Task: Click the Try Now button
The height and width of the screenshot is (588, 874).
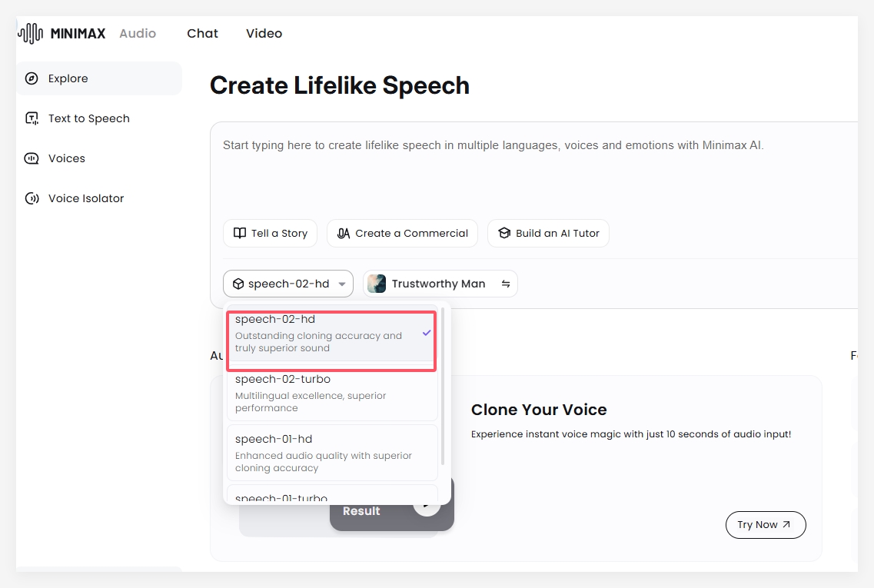Action: point(765,525)
